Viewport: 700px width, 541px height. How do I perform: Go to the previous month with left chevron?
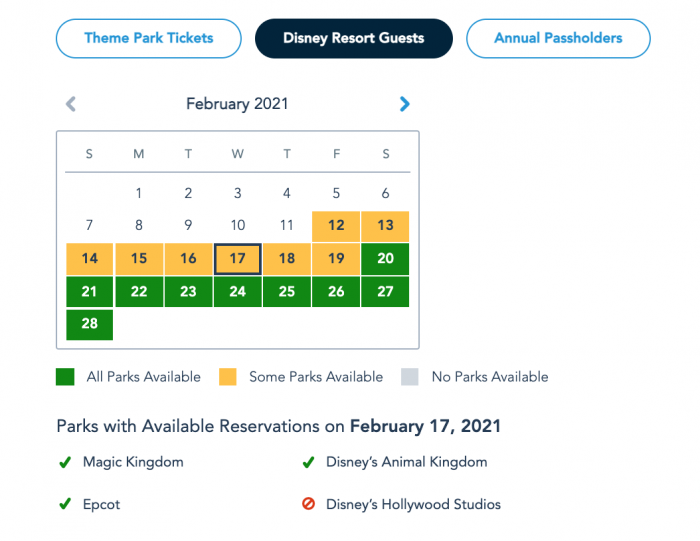pyautogui.click(x=71, y=104)
